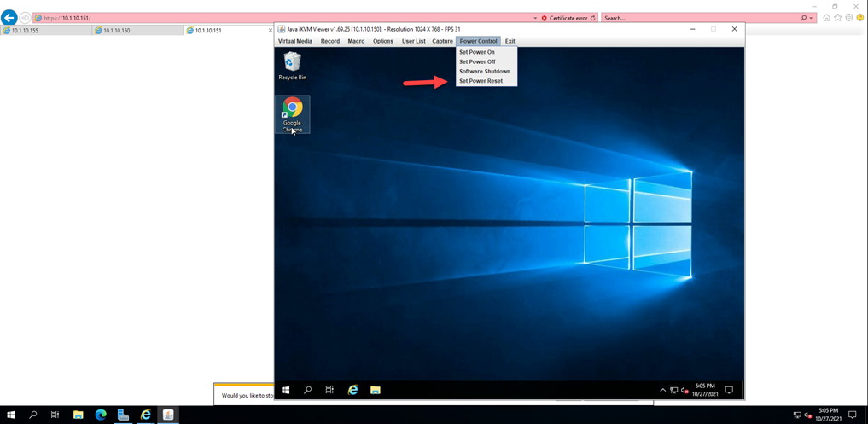
Task: Click host taskbar search icon
Action: 32,414
